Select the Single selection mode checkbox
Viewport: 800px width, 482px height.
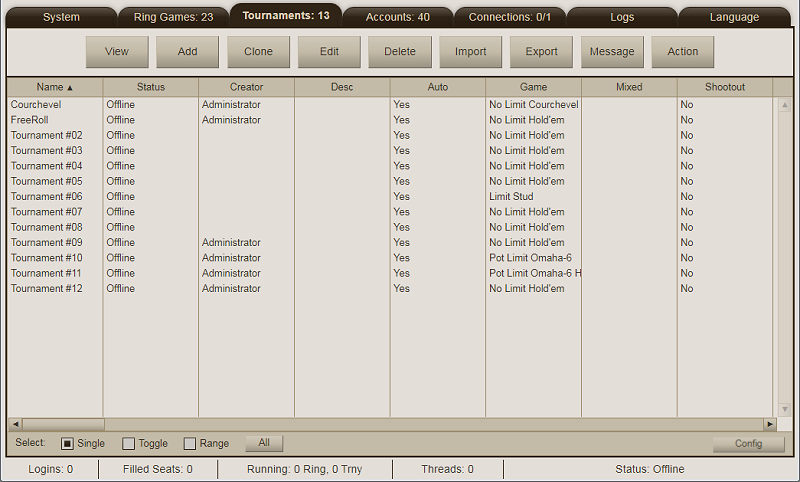[68, 443]
